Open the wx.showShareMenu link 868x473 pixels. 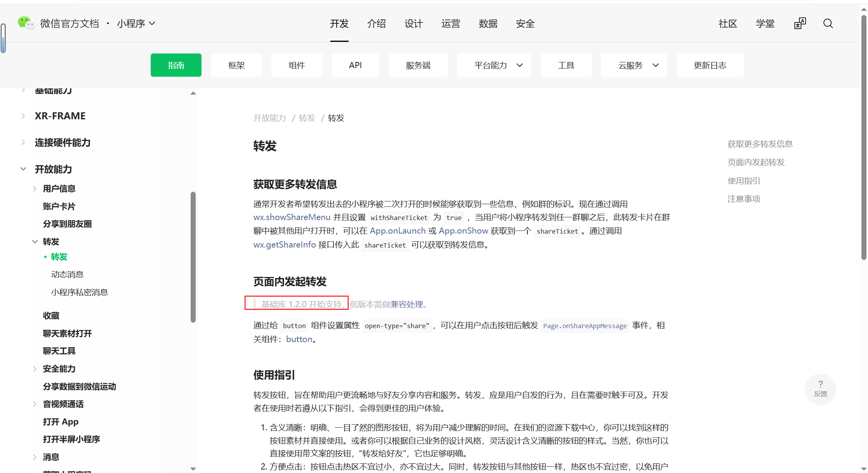[292, 217]
